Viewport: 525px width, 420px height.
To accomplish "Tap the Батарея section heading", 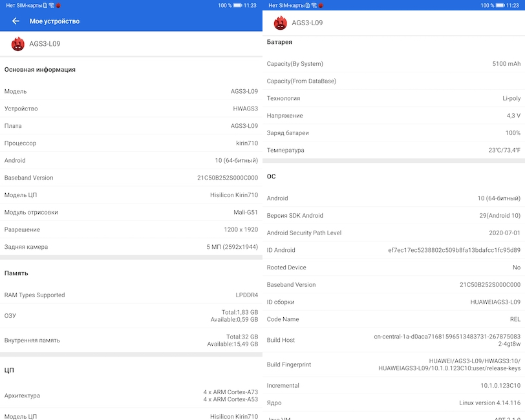I will click(x=279, y=42).
